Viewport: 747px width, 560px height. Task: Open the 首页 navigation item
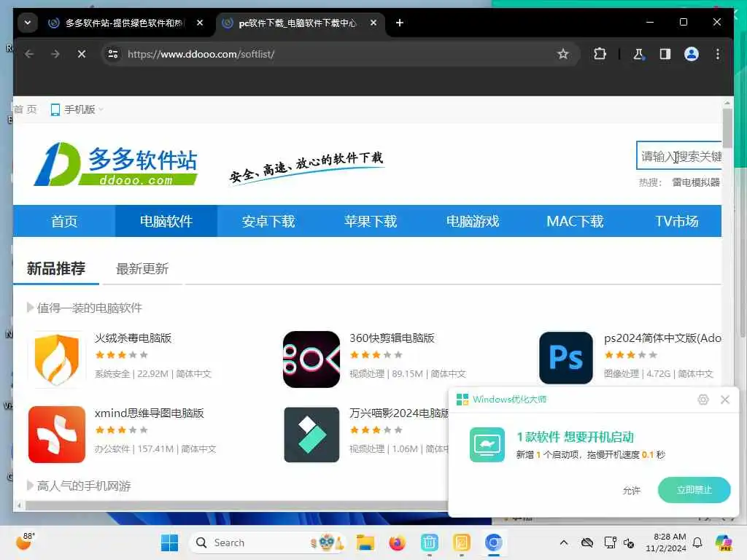pyautogui.click(x=64, y=222)
